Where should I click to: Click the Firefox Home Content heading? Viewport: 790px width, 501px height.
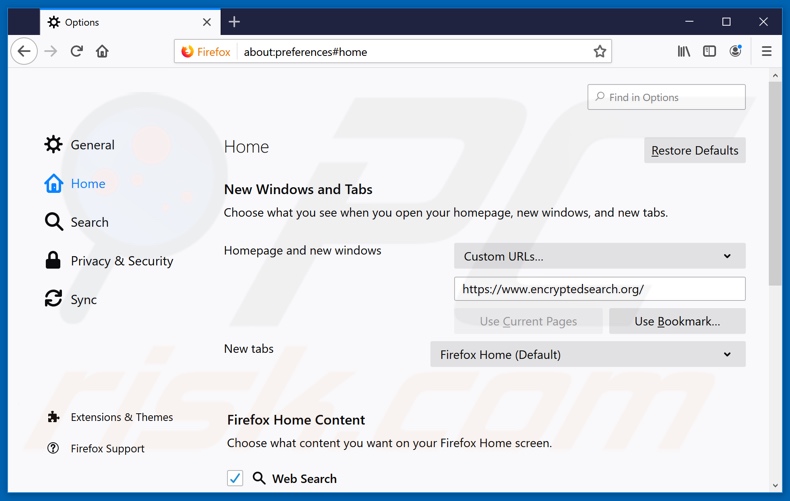296,420
